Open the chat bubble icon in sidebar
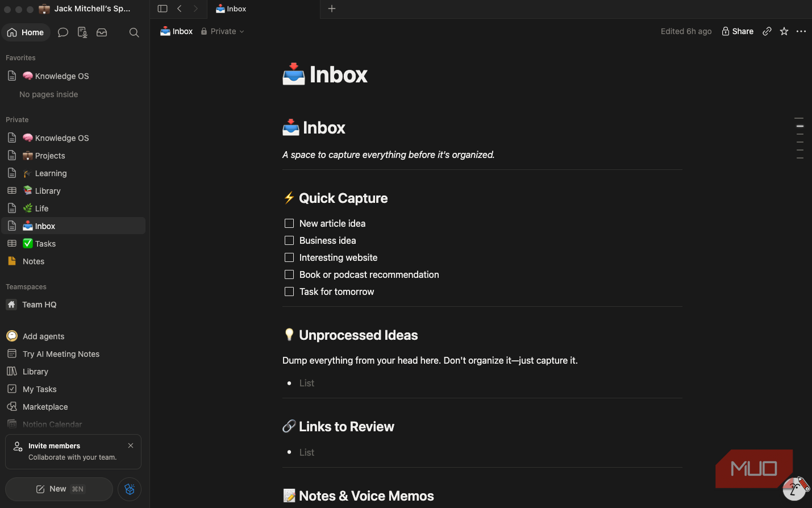 click(x=63, y=32)
